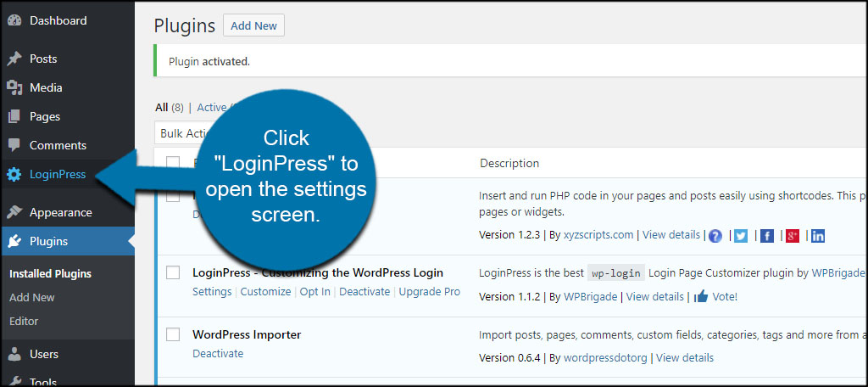868x387 pixels.
Task: Open WPBrigade link next to Version 1.1.2
Action: pyautogui.click(x=590, y=297)
